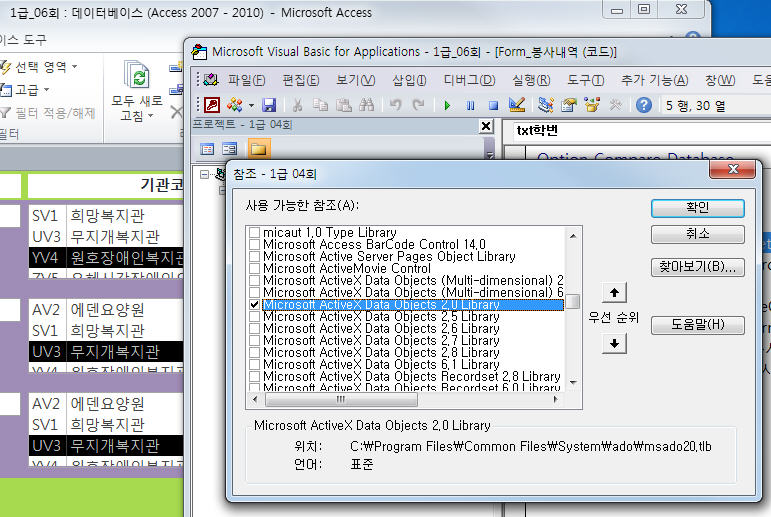The image size is (771, 517).
Task: Open the 삽입(I) menu
Action: click(x=410, y=80)
